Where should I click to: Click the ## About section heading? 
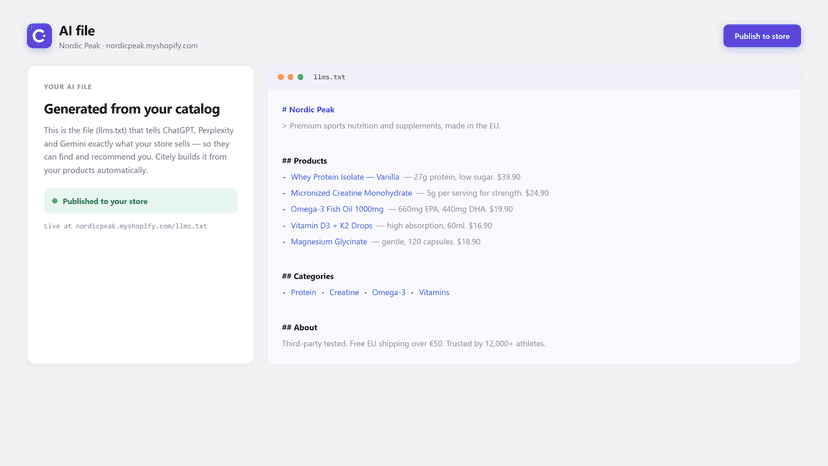click(299, 328)
